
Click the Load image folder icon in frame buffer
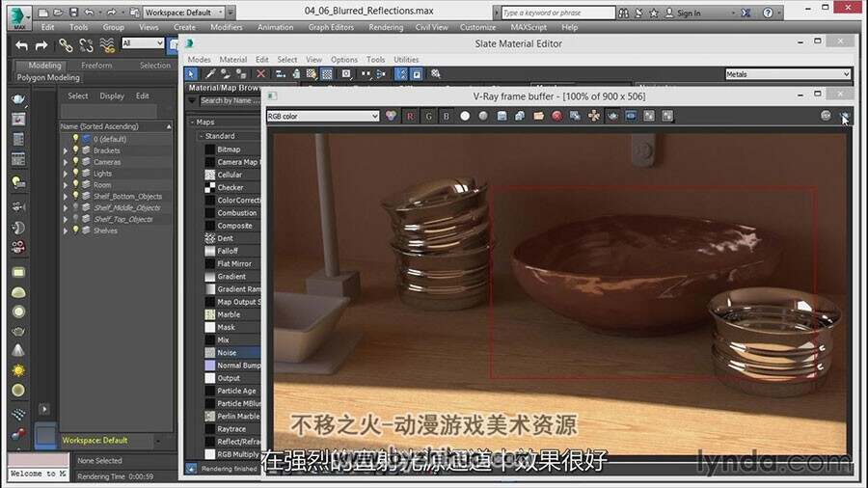click(x=538, y=116)
